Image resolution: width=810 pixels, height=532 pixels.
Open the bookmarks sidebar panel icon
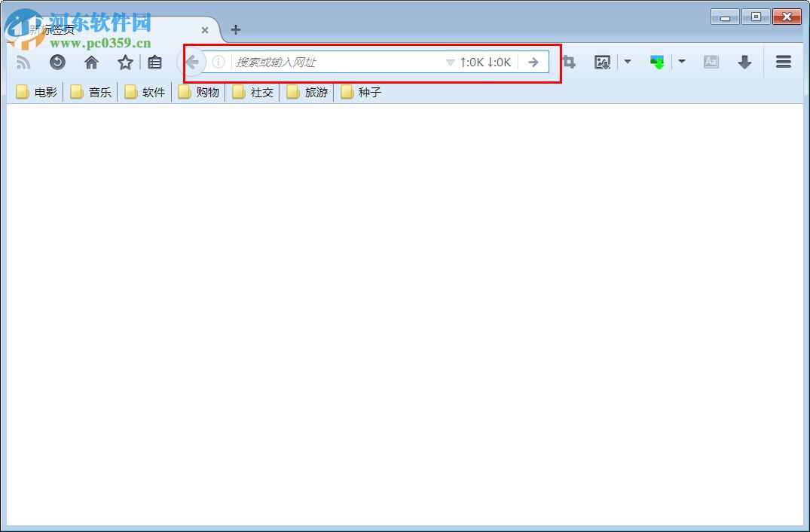click(x=154, y=62)
